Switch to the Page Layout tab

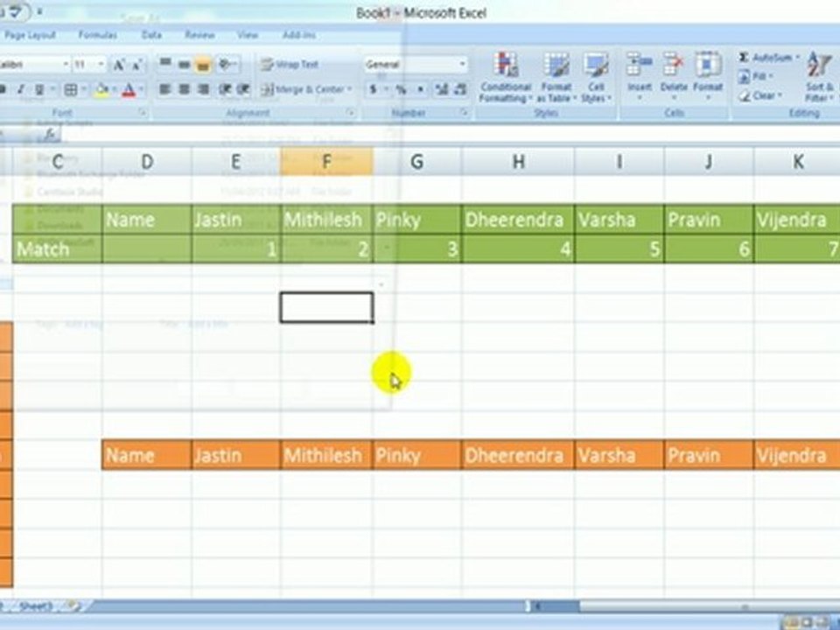[30, 35]
